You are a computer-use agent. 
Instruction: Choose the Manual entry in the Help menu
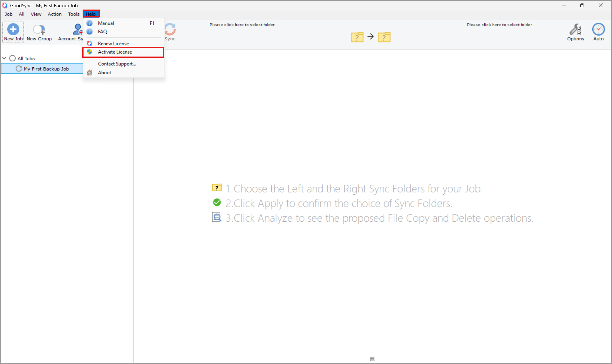tap(124, 23)
